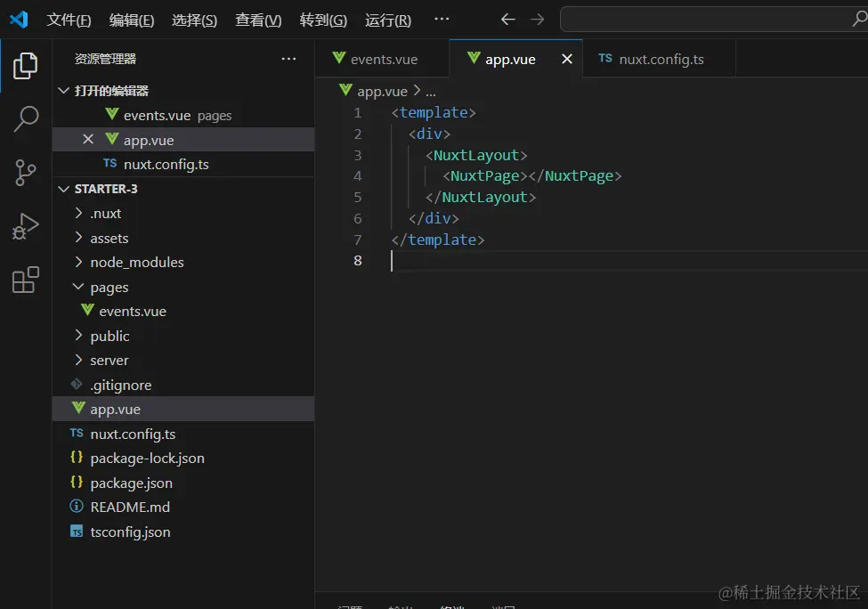868x609 pixels.
Task: Click the command center search box
Action: click(714, 20)
